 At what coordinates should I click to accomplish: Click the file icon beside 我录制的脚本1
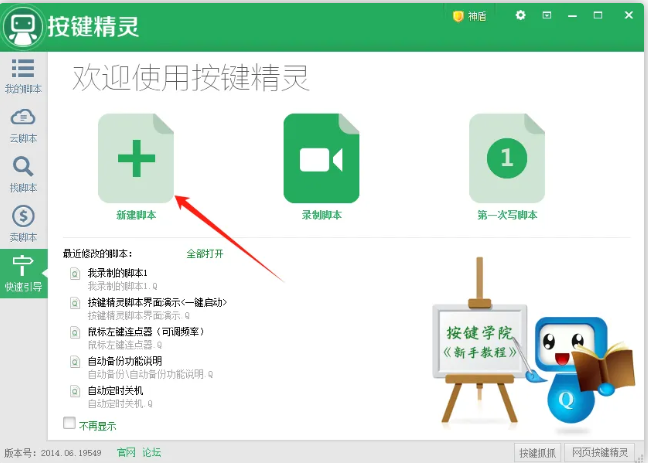tap(75, 274)
